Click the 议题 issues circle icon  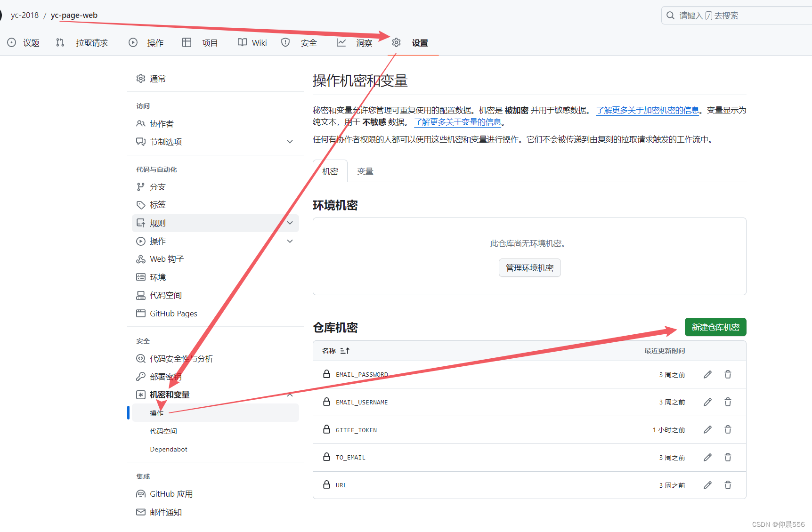pyautogui.click(x=12, y=42)
